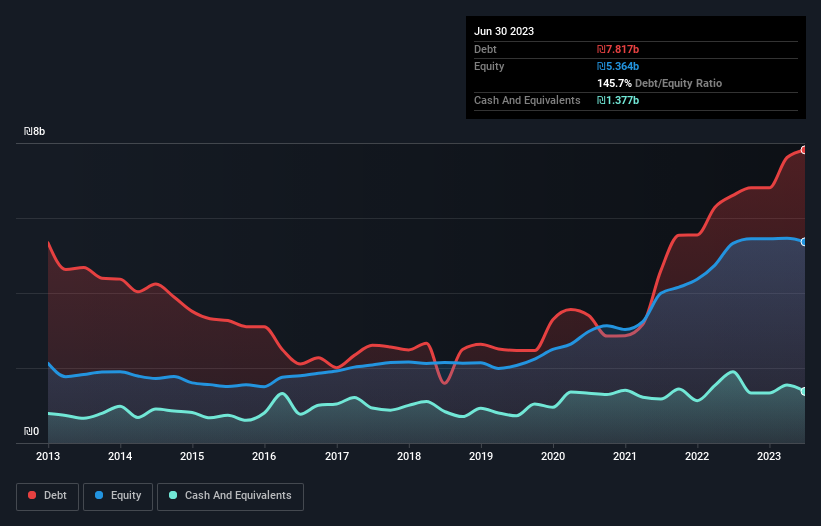Toggle the Equity series legend button

(x=118, y=496)
